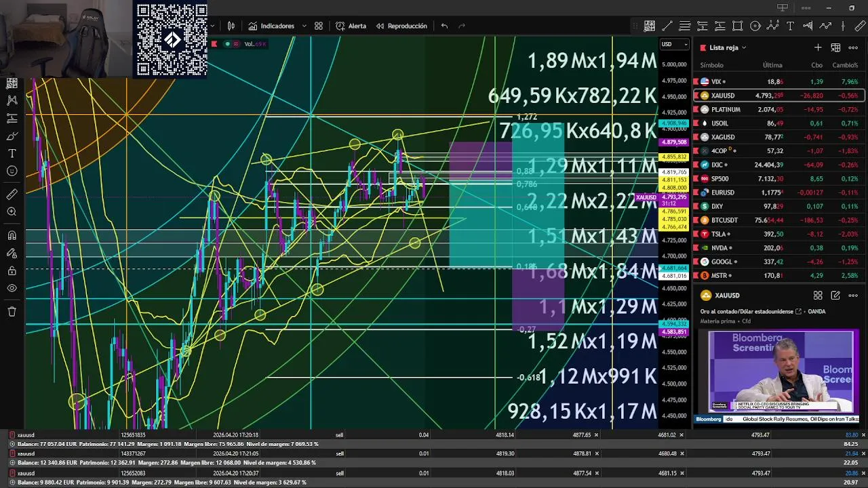Select Fibonacci retracement in favorites toolbar
The width and height of the screenshot is (868, 488).
pyautogui.click(x=685, y=26)
